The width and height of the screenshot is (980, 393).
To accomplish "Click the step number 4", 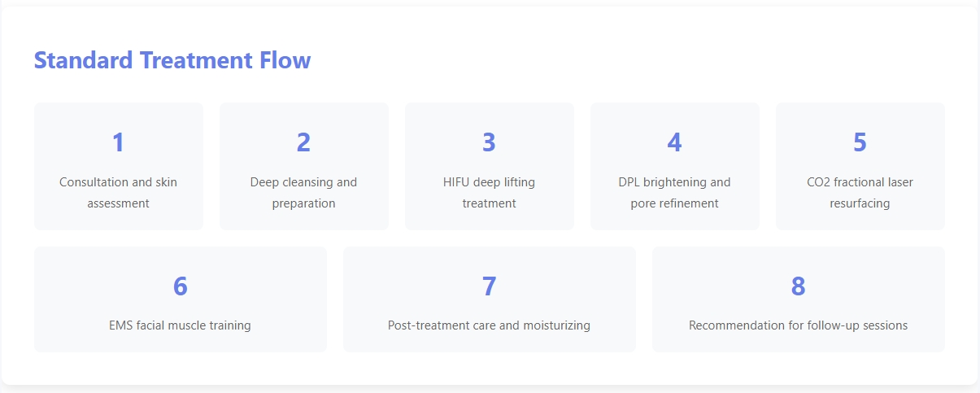I will click(674, 142).
